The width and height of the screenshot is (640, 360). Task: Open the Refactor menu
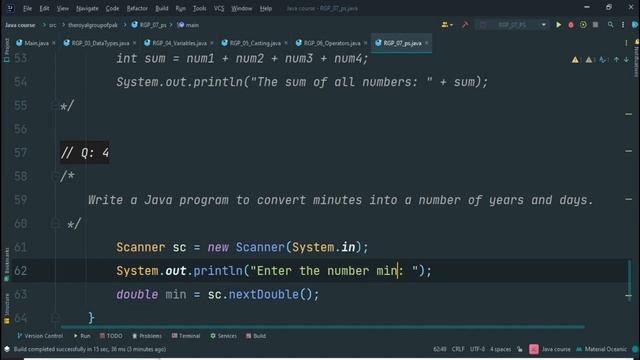pyautogui.click(x=137, y=8)
